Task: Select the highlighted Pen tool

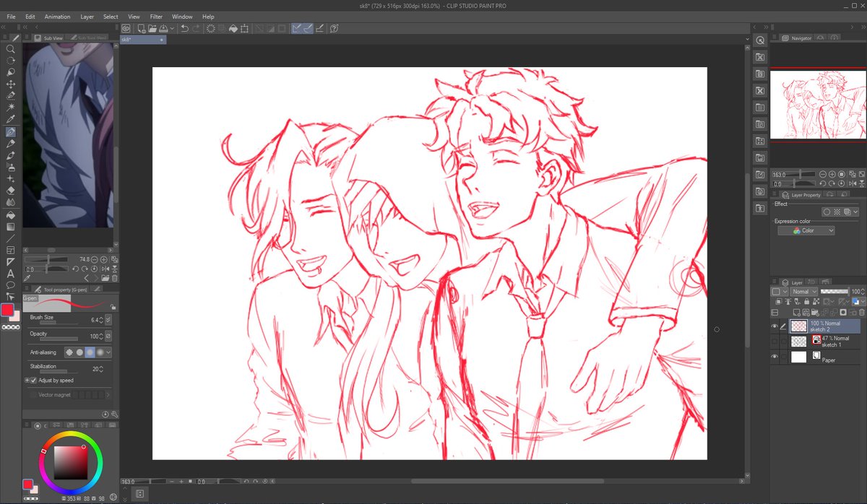Action: click(11, 132)
